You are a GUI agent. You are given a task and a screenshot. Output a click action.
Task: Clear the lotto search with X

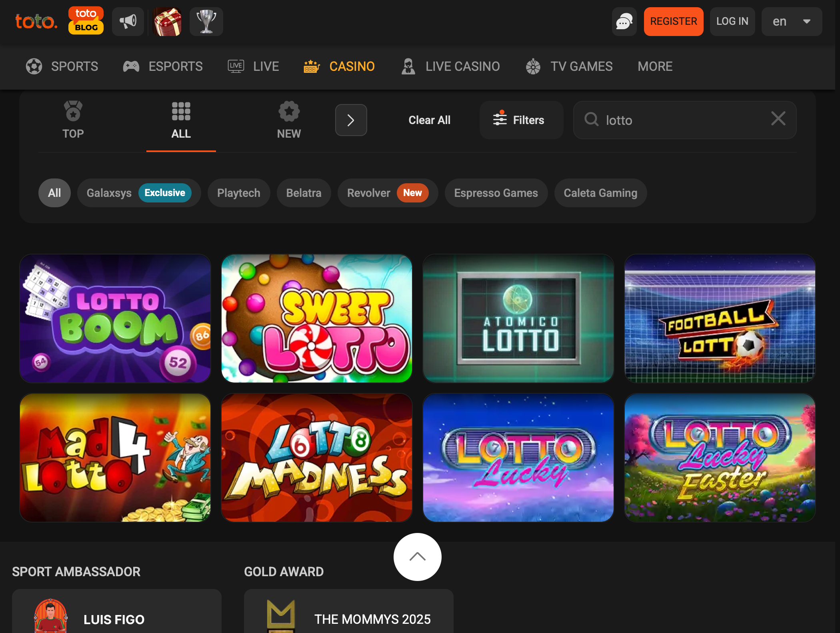pyautogui.click(x=778, y=119)
